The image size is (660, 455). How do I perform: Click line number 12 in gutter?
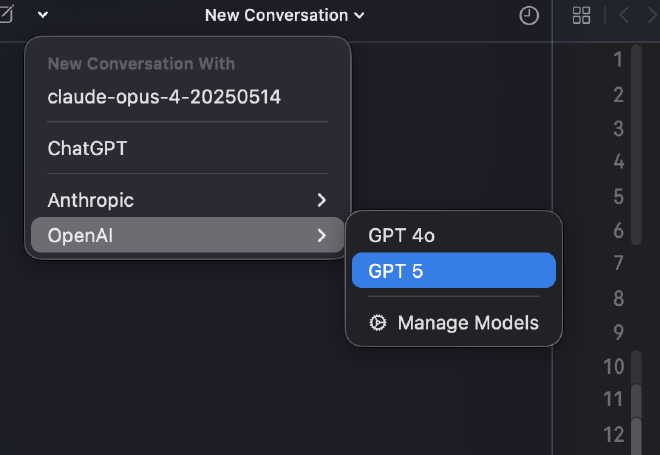pyautogui.click(x=613, y=434)
